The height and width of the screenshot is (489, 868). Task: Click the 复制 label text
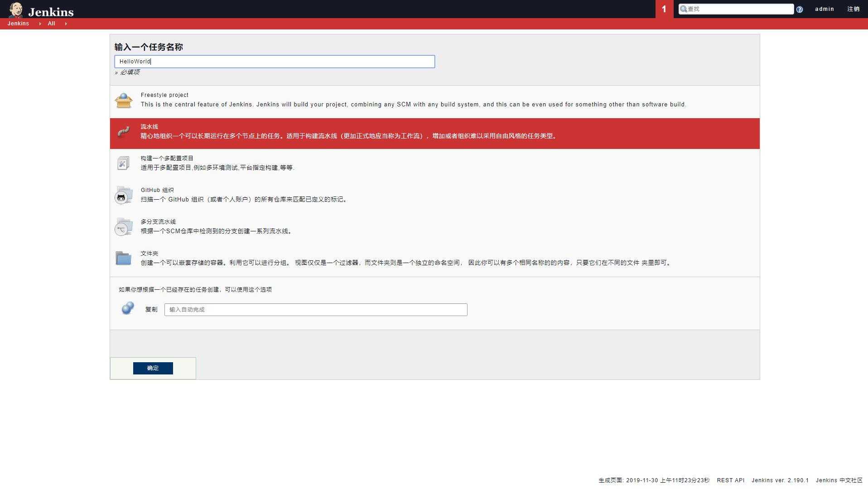151,310
